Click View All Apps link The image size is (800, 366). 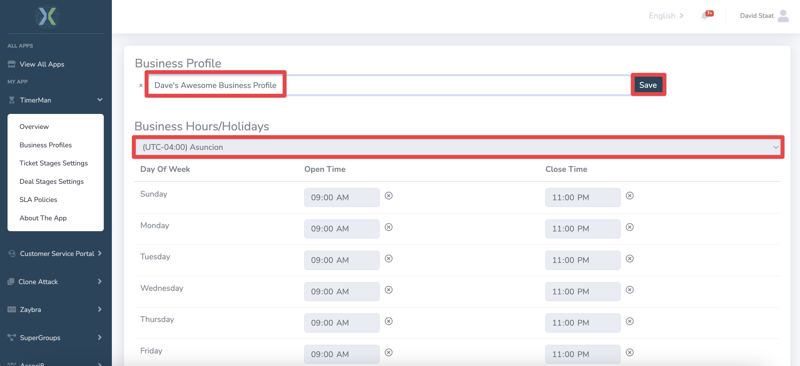(42, 65)
